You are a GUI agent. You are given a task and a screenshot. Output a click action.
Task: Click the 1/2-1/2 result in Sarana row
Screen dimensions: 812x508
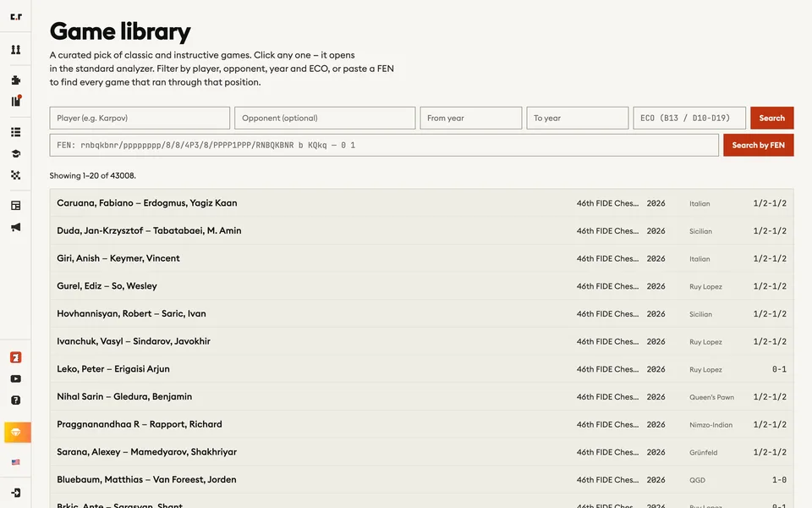tap(770, 452)
